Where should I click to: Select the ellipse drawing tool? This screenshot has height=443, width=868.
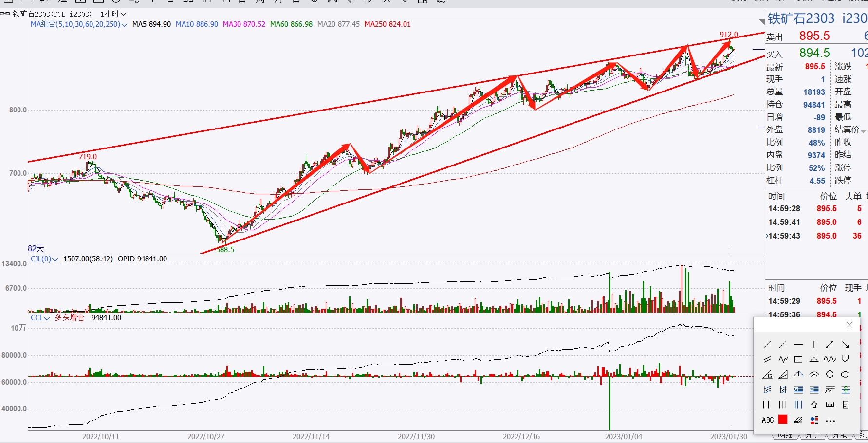click(x=845, y=374)
